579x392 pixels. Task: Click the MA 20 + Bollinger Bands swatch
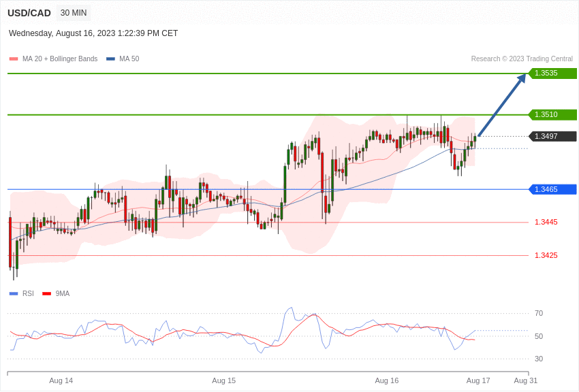[14, 59]
